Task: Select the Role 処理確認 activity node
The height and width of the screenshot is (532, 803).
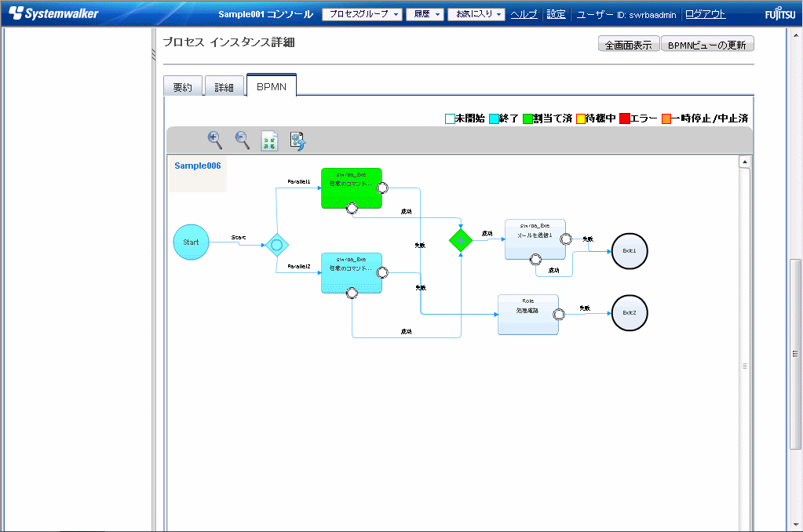Action: (528, 315)
